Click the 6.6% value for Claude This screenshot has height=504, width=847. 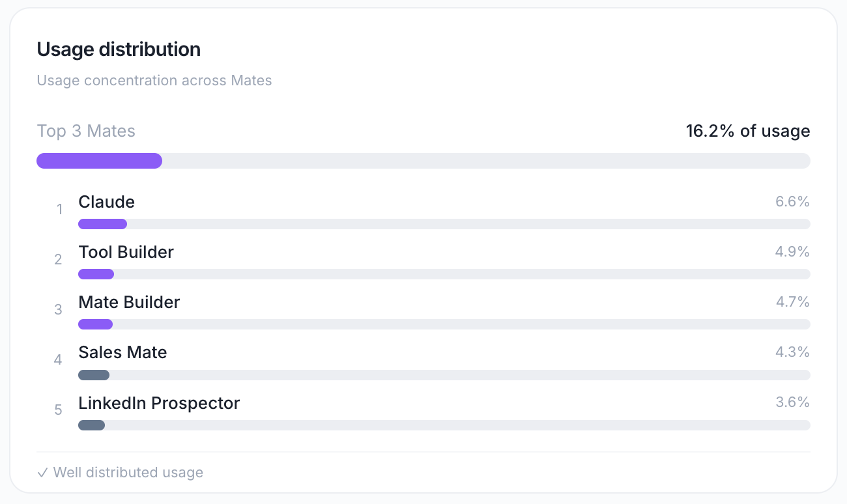click(792, 202)
